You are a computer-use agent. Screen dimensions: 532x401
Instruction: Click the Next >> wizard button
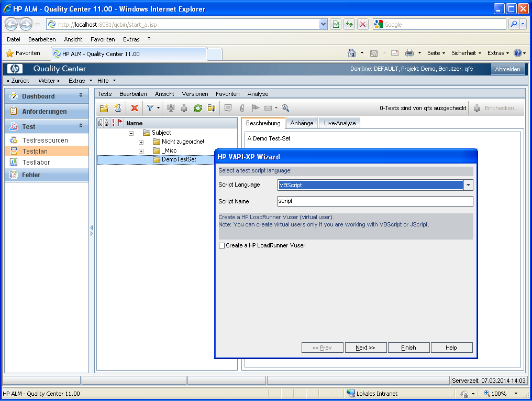(x=365, y=348)
